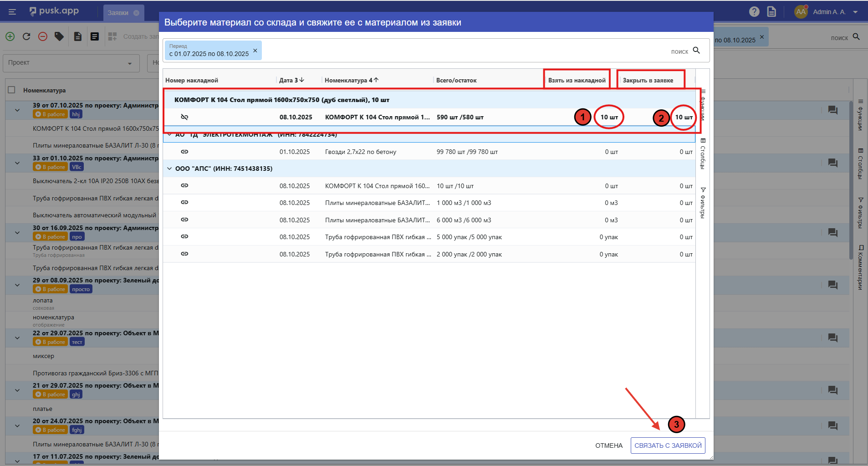Click the СВЯЗАТЬ С ЗАЯВКОЙ button
The image size is (868, 466).
668,446
